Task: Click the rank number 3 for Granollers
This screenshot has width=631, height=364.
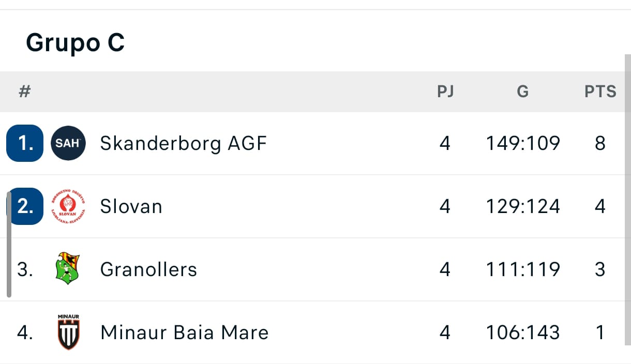Action: point(24,269)
